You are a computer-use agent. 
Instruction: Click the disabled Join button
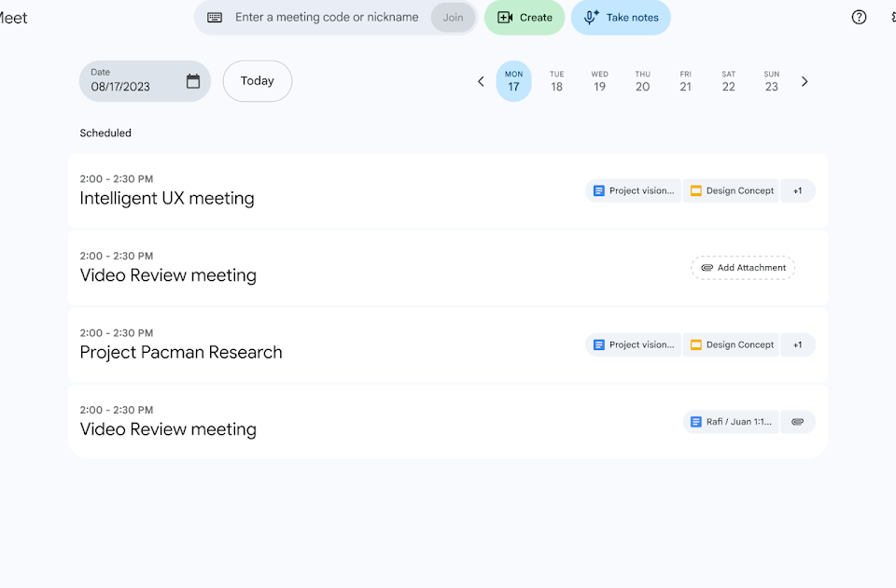pyautogui.click(x=454, y=18)
